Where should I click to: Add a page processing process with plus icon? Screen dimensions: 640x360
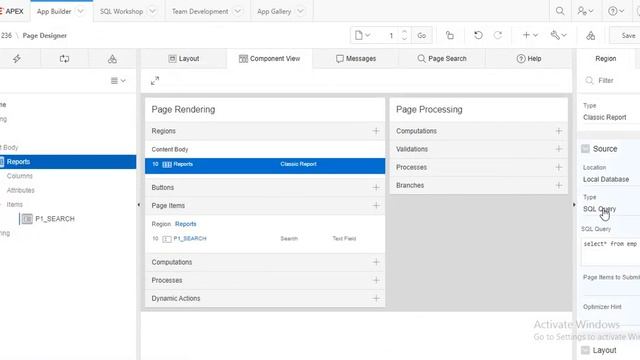559,167
